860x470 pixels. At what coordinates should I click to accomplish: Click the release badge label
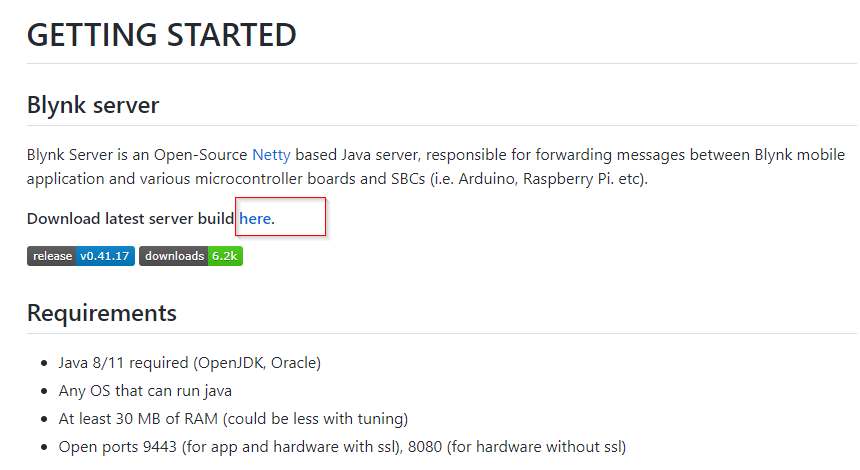pyautogui.click(x=52, y=256)
